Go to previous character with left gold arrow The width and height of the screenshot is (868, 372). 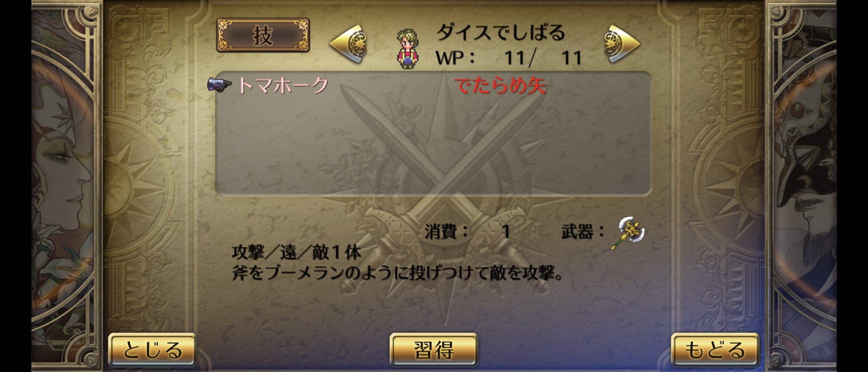pos(349,44)
